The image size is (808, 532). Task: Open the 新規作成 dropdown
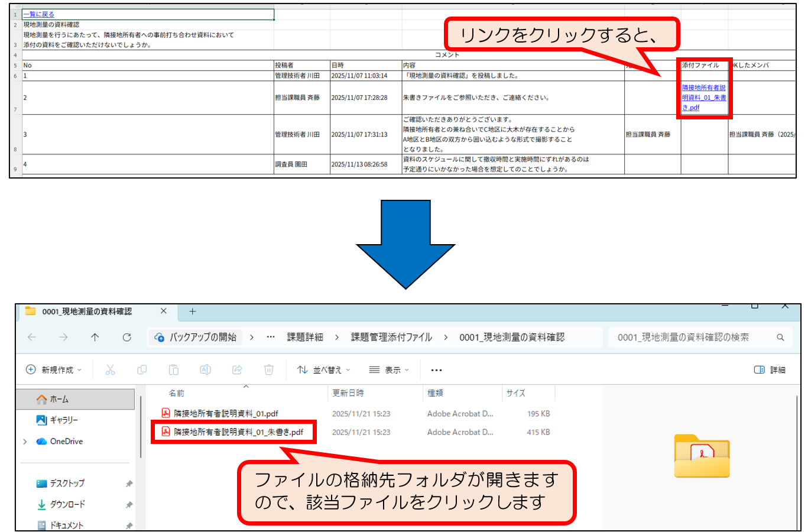tap(54, 370)
